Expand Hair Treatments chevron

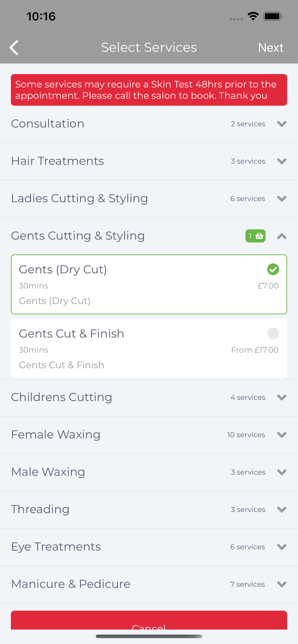coord(282,161)
